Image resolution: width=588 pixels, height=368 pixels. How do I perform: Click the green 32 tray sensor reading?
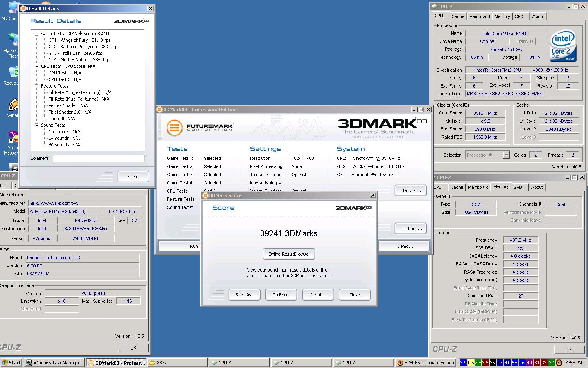[551, 363]
